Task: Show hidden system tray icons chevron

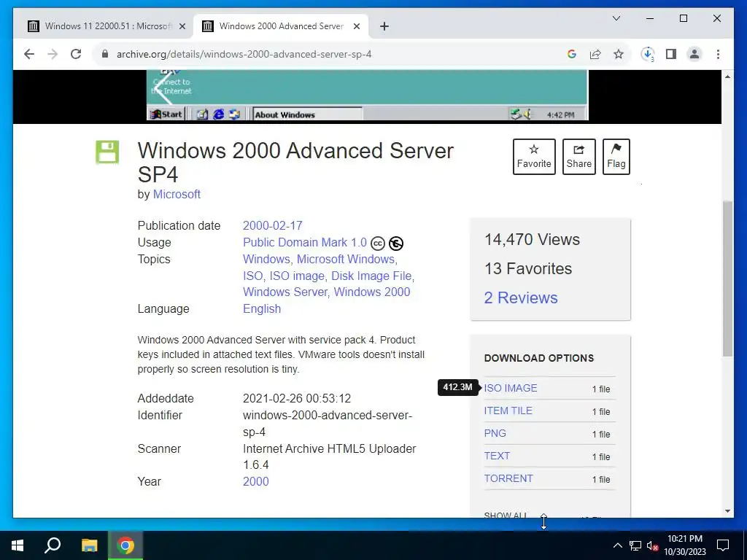Action: tap(617, 545)
